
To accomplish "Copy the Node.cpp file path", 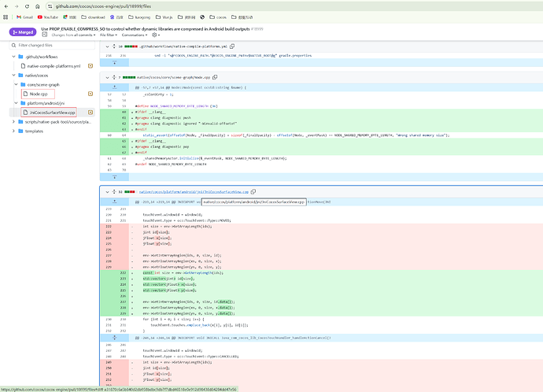I will coord(215,78).
